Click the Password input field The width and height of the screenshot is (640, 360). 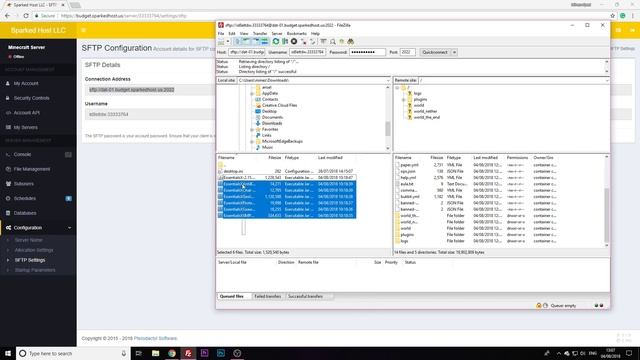[x=367, y=52]
